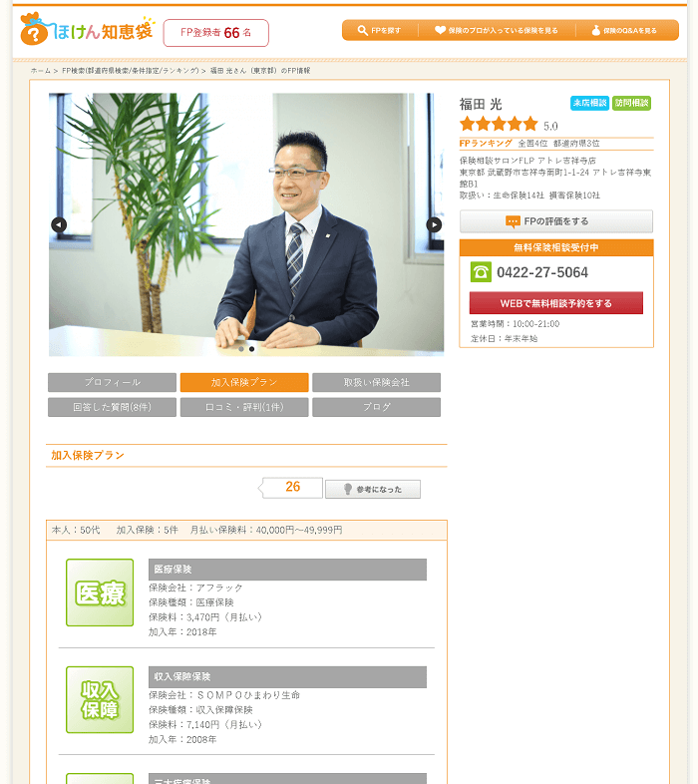Click the ほけん知恵袋 site logo
Screen dimensions: 698x784
point(88,30)
